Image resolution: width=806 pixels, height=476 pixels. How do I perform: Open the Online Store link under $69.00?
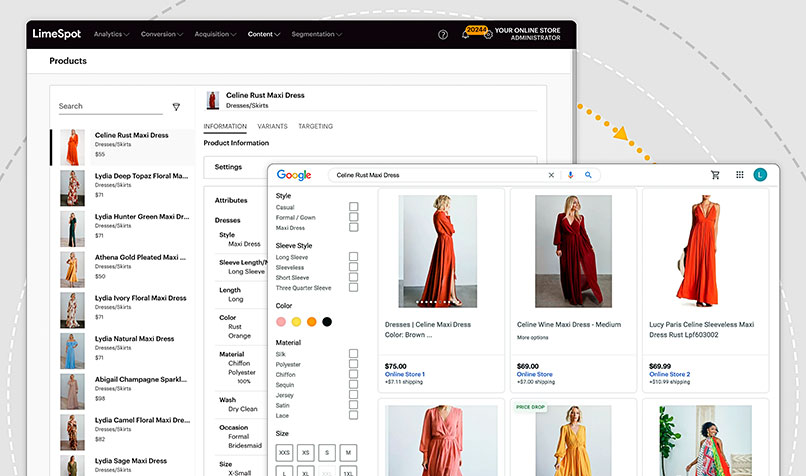click(x=535, y=374)
